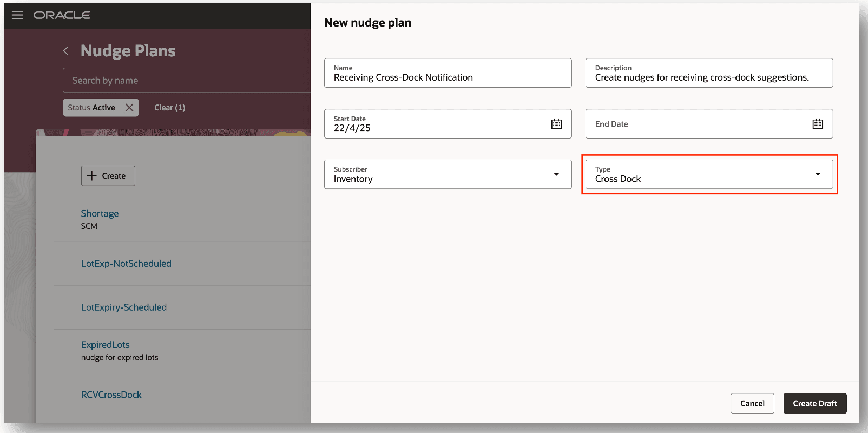The image size is (868, 433).
Task: Click the 'SCM' text under Shortage
Action: click(89, 226)
